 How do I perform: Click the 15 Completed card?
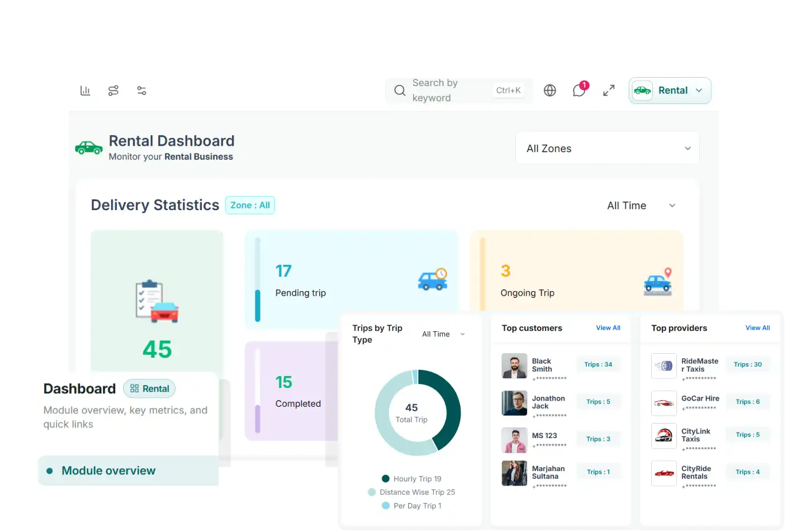[292, 391]
